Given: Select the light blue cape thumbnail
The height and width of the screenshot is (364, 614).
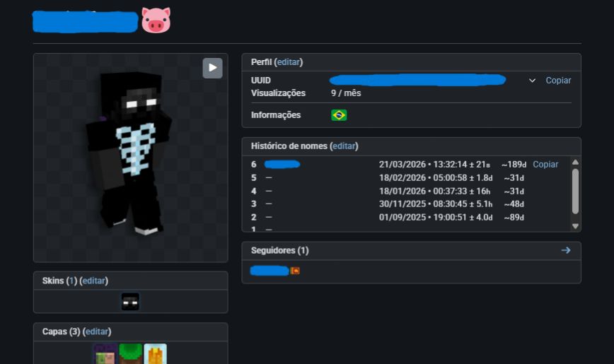Looking at the screenshot, I should 156,354.
